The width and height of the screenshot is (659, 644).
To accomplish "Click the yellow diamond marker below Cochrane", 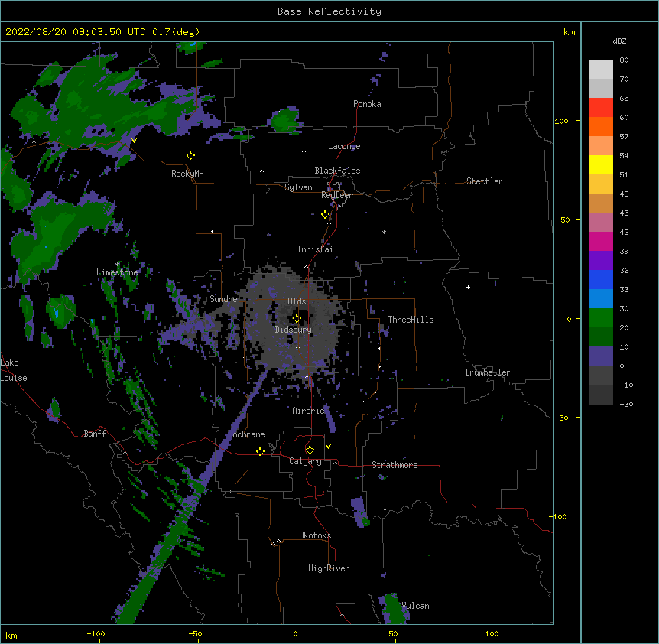I will 260,451.
